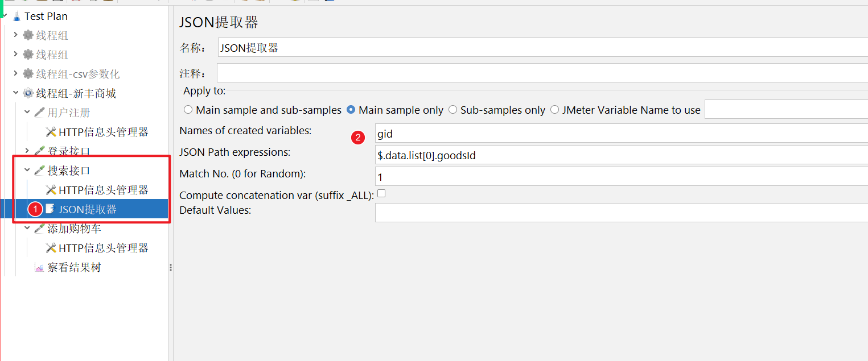Click the 察看结果树 chart icon

pyautogui.click(x=39, y=267)
